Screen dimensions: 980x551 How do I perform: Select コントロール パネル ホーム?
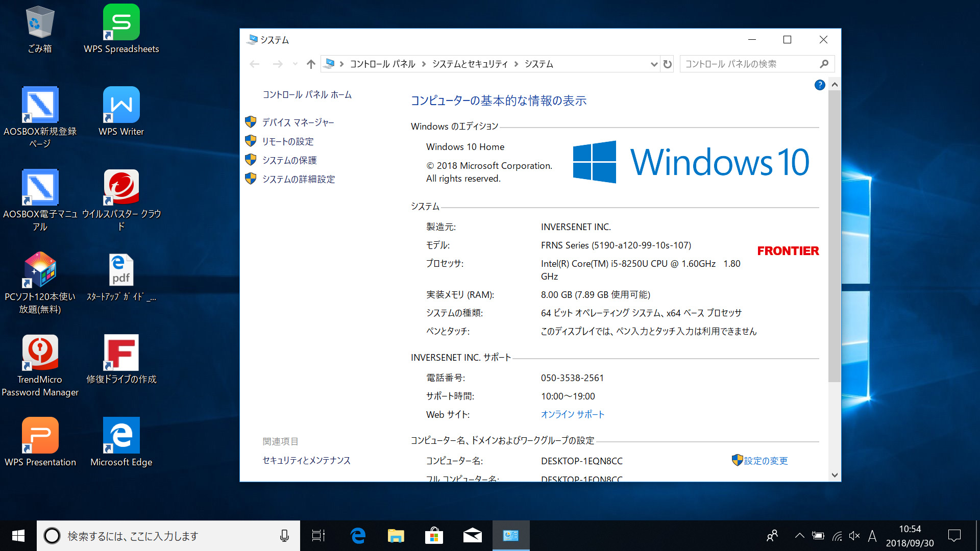(306, 94)
